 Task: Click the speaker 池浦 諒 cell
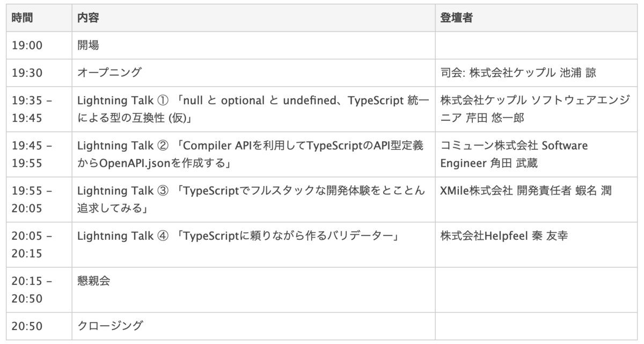pos(518,73)
